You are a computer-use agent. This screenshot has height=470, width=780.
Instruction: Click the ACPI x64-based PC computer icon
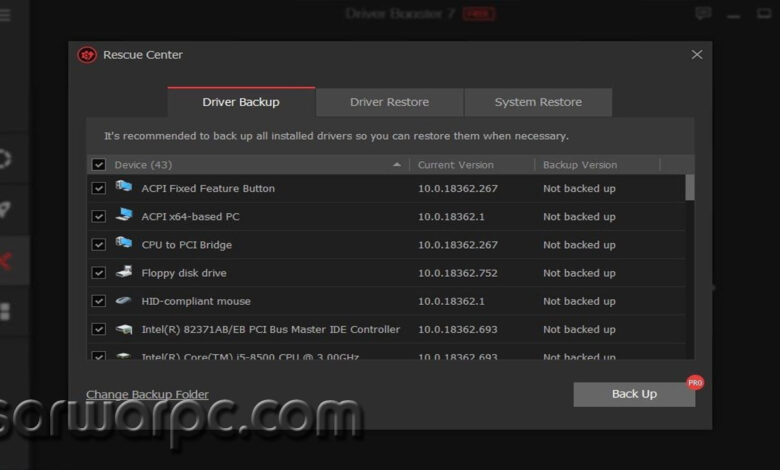(x=124, y=215)
